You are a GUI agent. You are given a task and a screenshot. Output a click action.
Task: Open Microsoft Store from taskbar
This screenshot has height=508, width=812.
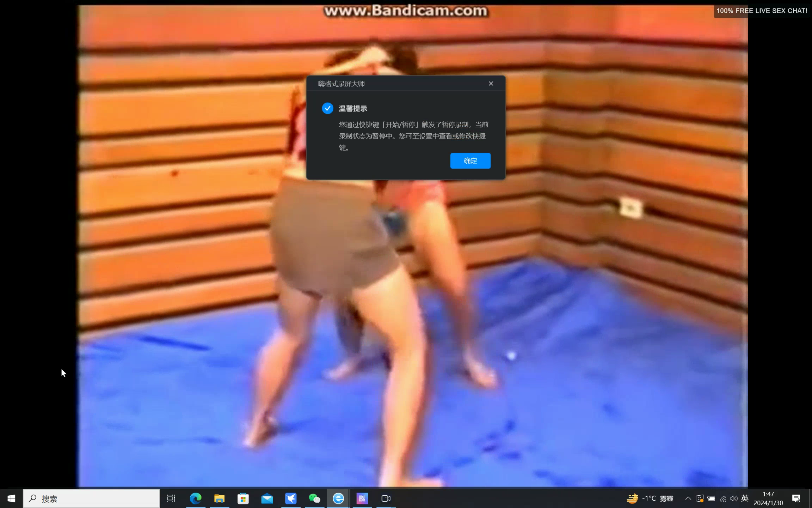coord(243,498)
